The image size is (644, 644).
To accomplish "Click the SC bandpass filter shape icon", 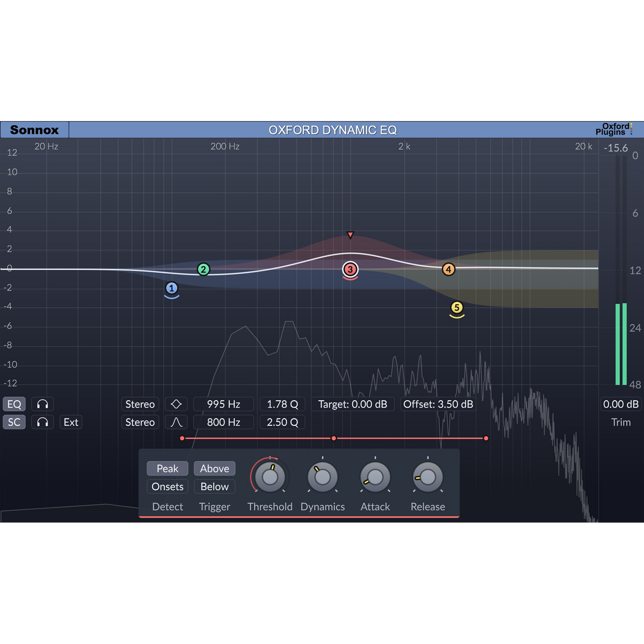I will point(176,422).
